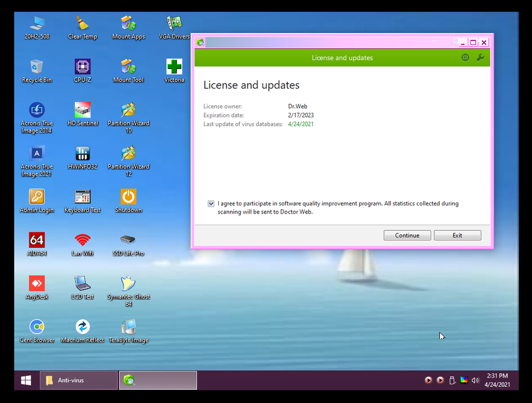The height and width of the screenshot is (403, 532).
Task: Click the License and updates header title
Action: 342,57
